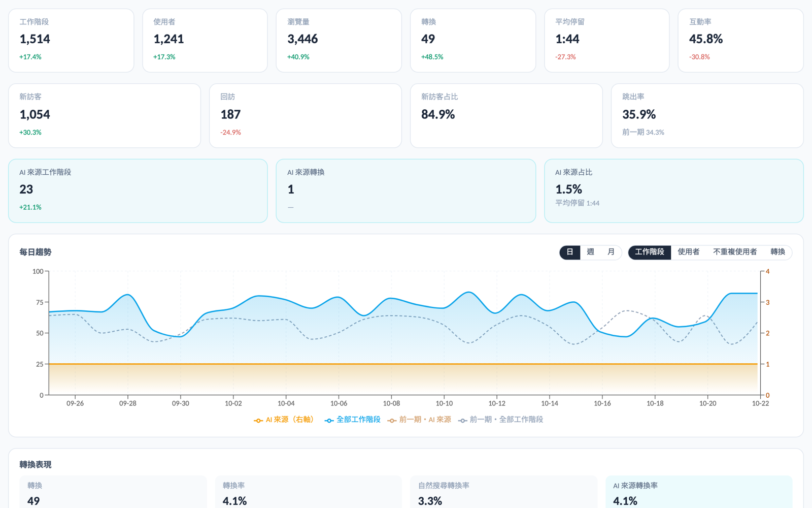The image size is (812, 508).
Task: Toggle the 全部工作階段 legend series
Action: point(353,420)
